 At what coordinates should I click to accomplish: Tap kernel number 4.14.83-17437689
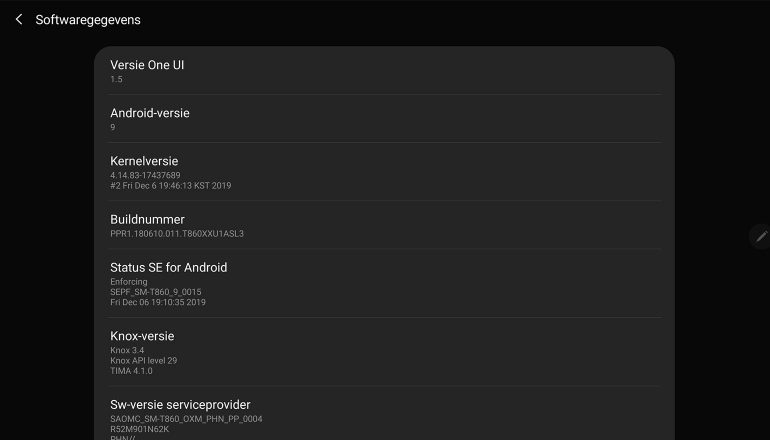click(x=145, y=175)
